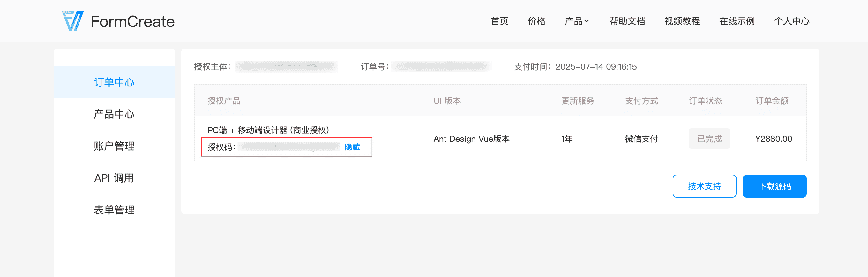Open 表单管理 in the sidebar
The width and height of the screenshot is (868, 277).
point(114,210)
